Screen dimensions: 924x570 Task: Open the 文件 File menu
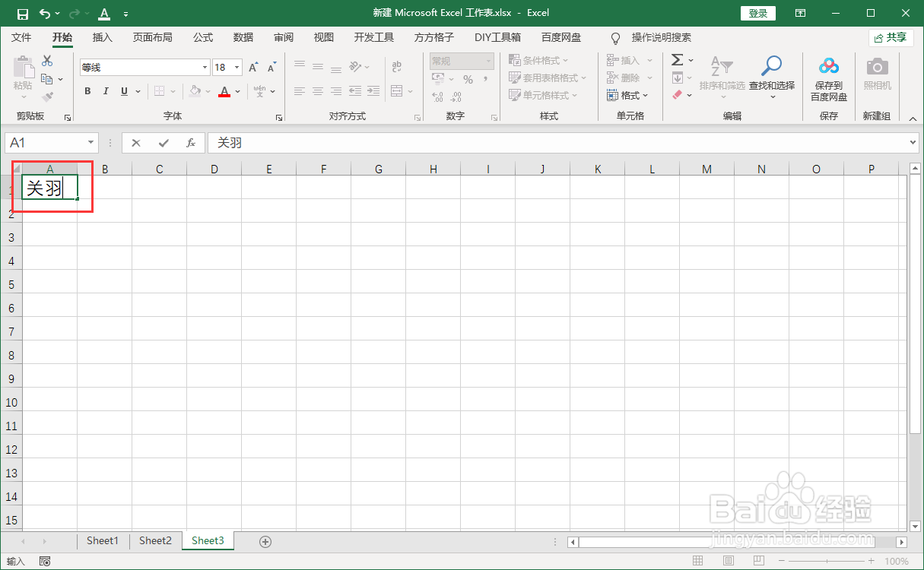[21, 37]
